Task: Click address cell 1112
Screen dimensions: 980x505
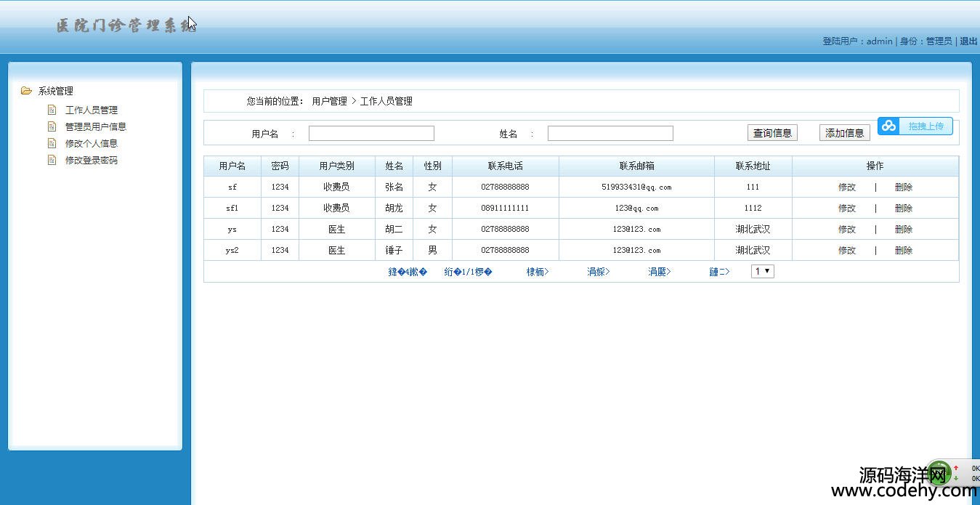Action: pos(753,208)
